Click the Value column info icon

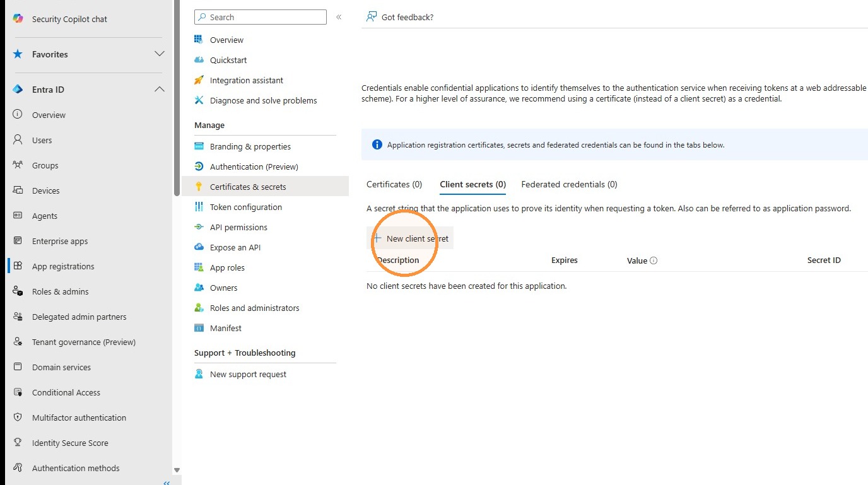click(654, 260)
